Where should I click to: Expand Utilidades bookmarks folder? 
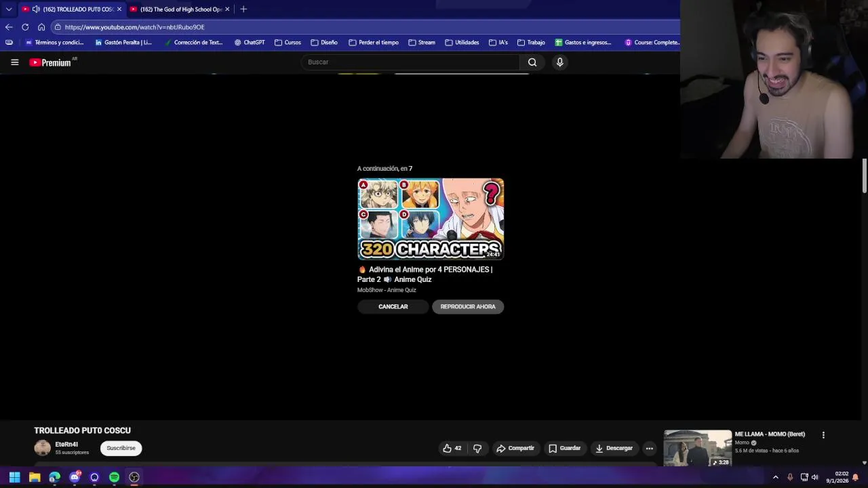tap(462, 42)
